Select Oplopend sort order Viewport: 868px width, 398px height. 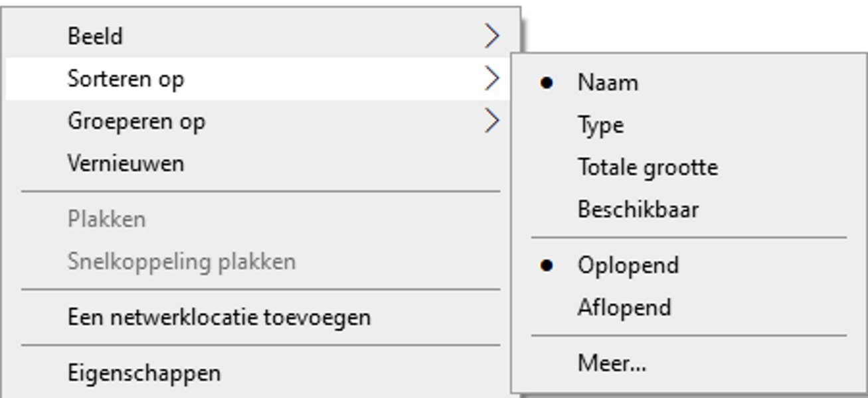coord(628,265)
